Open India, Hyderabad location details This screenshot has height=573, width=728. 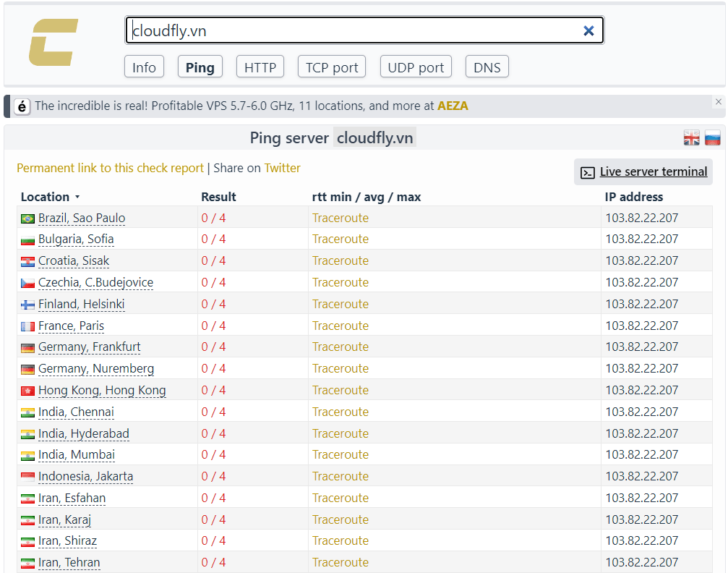(84, 433)
